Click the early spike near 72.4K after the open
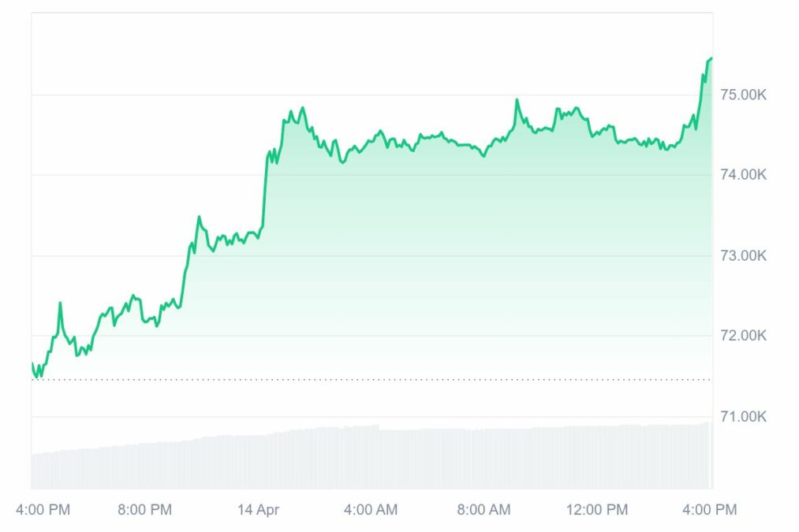799x532 pixels. pyautogui.click(x=60, y=303)
